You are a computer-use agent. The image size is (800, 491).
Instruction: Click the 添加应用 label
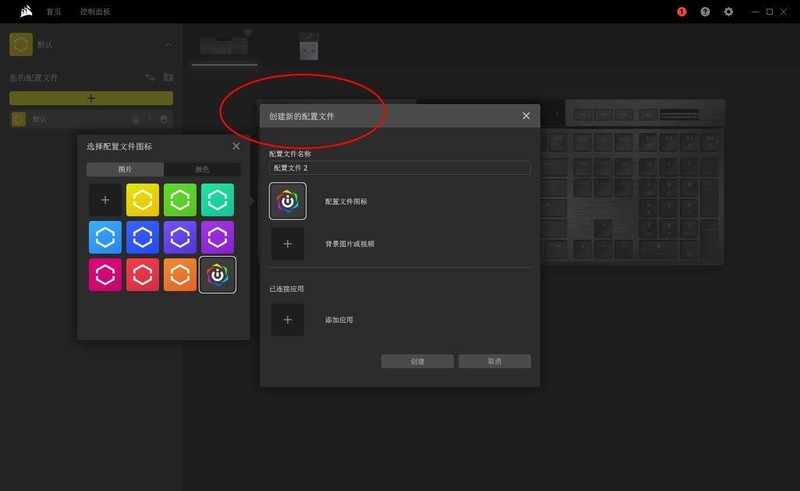click(339, 320)
